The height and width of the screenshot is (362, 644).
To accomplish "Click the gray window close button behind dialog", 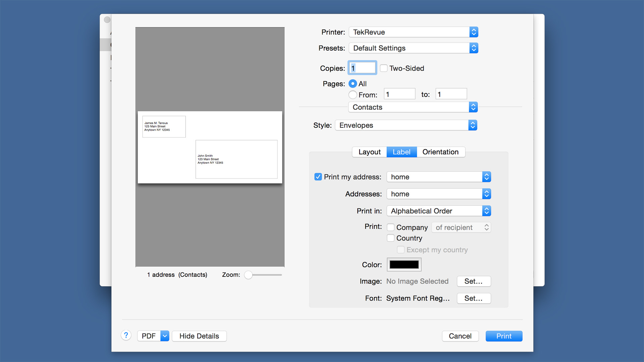I will click(x=107, y=20).
